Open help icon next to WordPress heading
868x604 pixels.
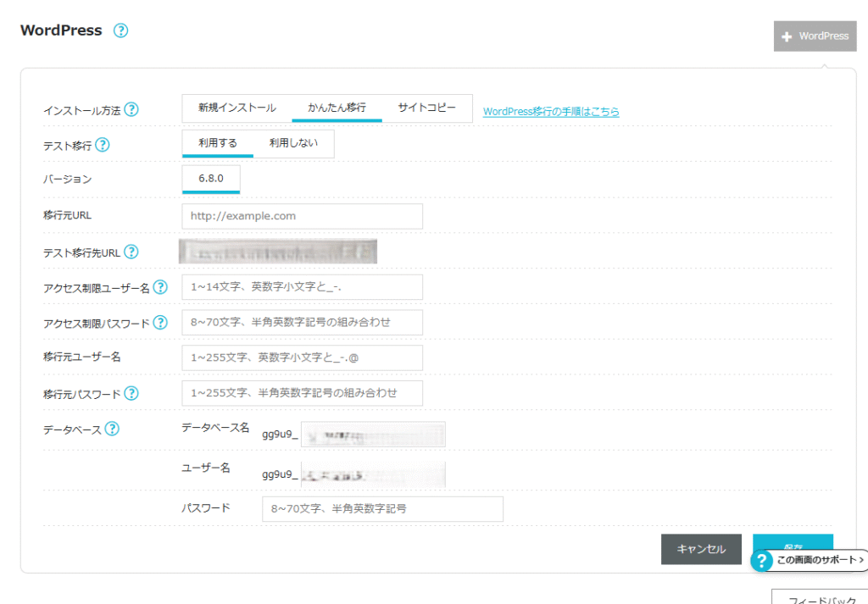click(x=120, y=30)
